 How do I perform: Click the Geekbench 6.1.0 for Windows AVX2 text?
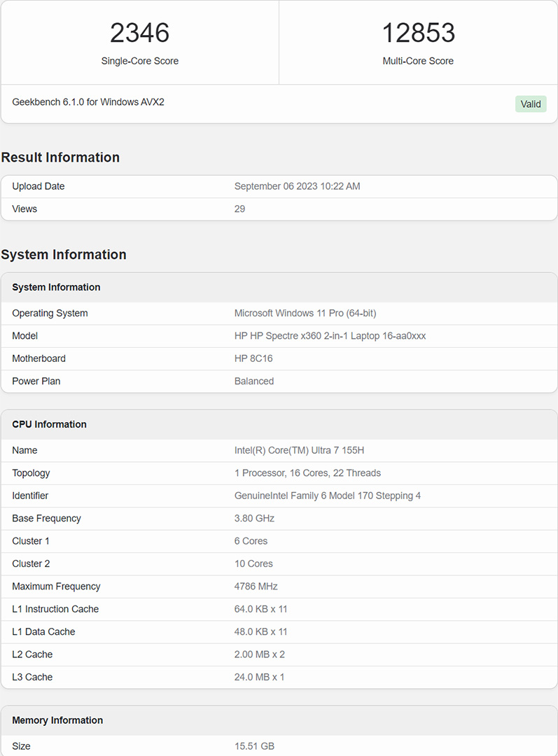pos(88,102)
